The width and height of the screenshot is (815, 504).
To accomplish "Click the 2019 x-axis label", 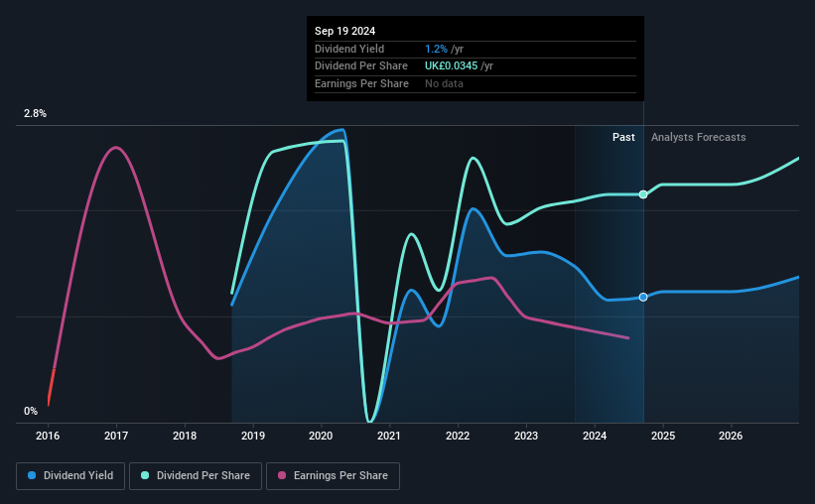I will click(x=253, y=436).
